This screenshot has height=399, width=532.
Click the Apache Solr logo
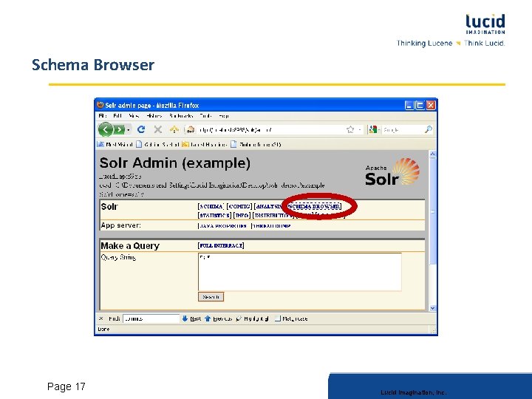pyautogui.click(x=392, y=172)
